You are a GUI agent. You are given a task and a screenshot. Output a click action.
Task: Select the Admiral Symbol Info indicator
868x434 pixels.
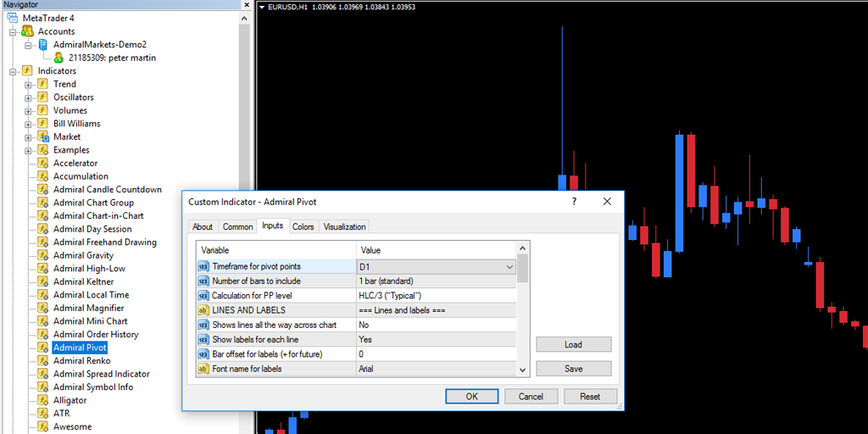click(93, 387)
